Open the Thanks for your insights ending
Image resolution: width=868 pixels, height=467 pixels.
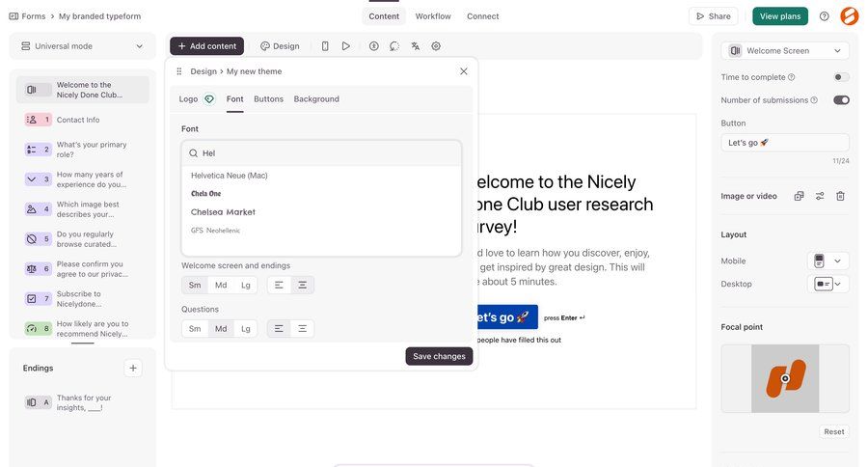[x=83, y=402]
